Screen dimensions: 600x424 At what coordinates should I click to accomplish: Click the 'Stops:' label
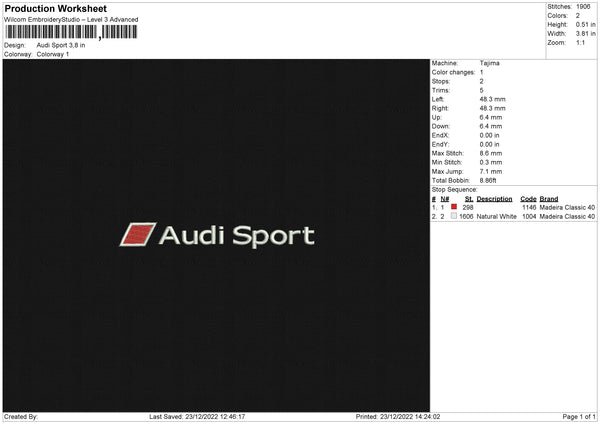[x=441, y=82]
